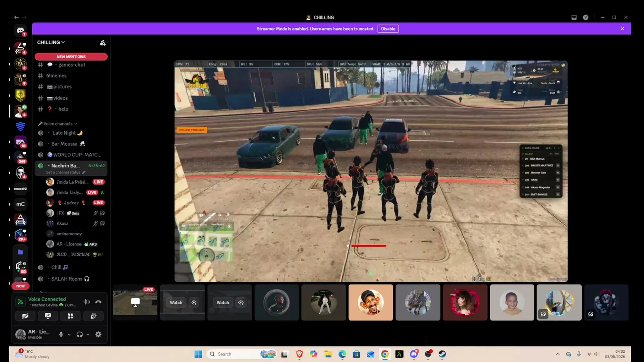Select the Audrey user in voice list
The height and width of the screenshot is (362, 644).
[x=75, y=203]
